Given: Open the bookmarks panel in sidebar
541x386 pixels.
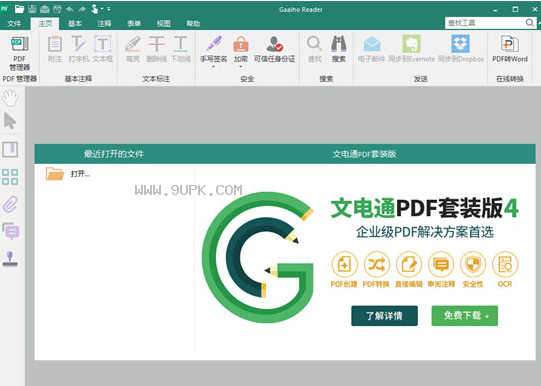Looking at the screenshot, I should pos(10,150).
